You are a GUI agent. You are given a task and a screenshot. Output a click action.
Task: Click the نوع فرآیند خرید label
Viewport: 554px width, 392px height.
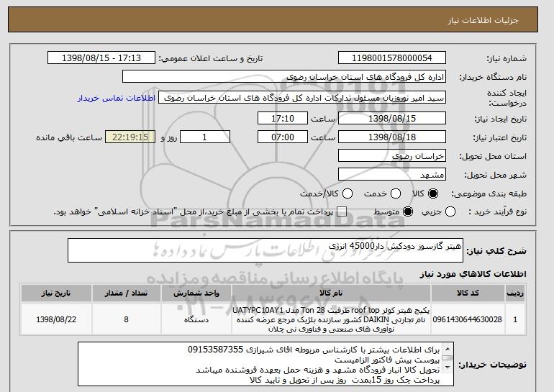tap(497, 211)
